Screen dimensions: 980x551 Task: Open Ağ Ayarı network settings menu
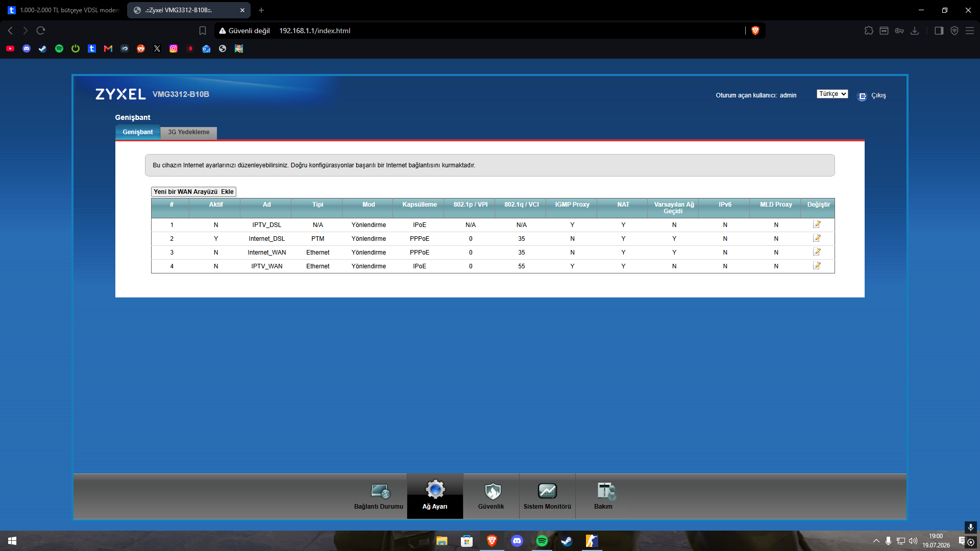tap(435, 496)
